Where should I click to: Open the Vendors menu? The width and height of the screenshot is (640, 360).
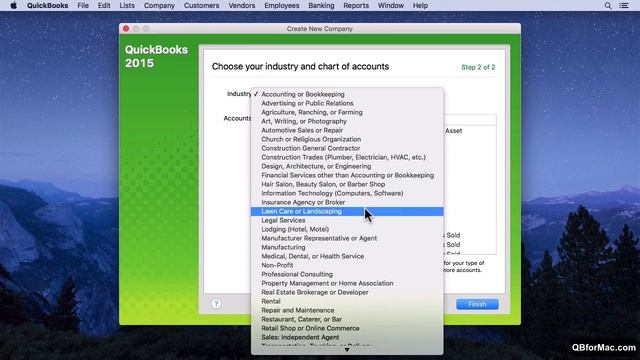(x=242, y=6)
